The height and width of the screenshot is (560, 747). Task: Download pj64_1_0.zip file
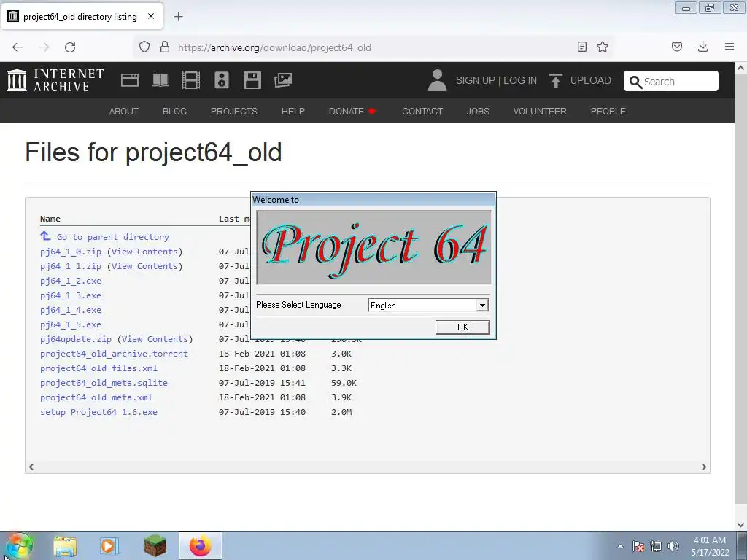click(x=71, y=252)
